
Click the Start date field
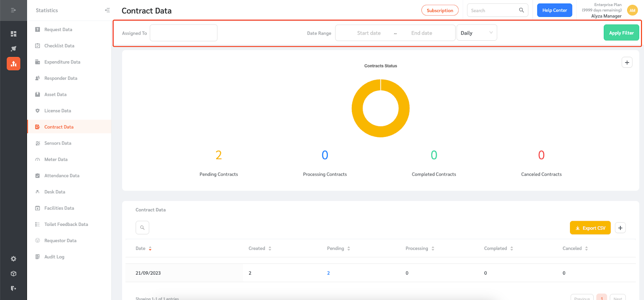369,33
